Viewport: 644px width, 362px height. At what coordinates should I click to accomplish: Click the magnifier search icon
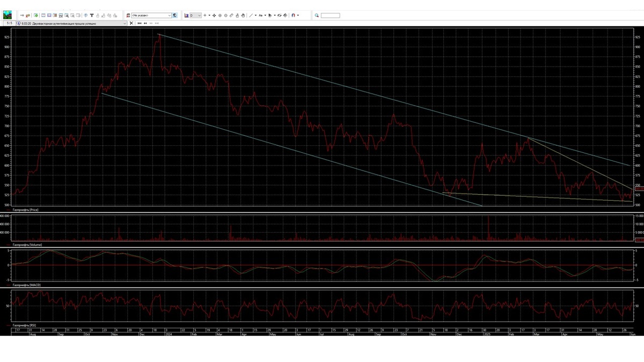pyautogui.click(x=317, y=16)
